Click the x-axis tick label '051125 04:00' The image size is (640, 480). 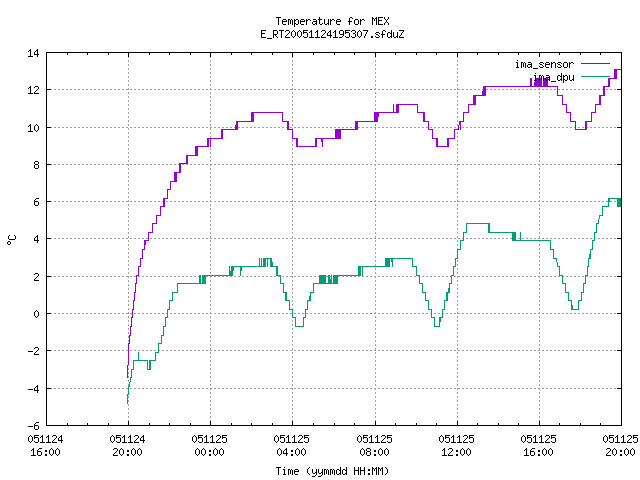(x=291, y=445)
